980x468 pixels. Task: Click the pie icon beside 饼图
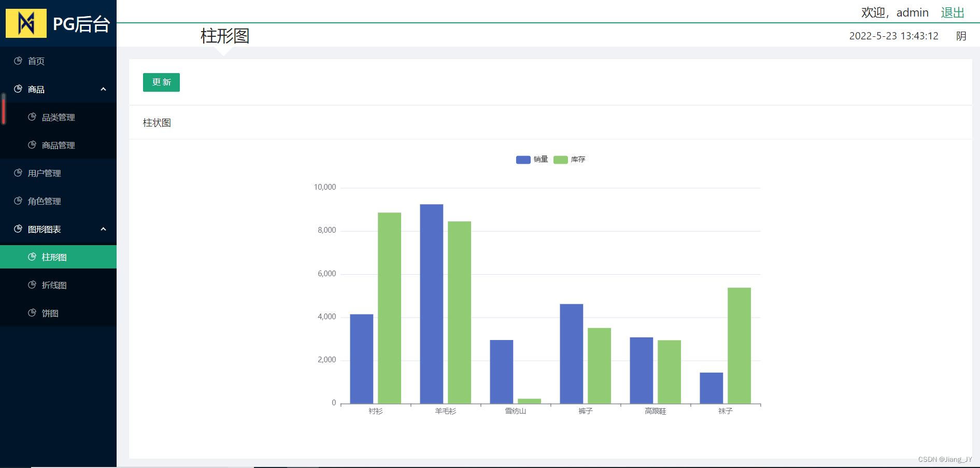[x=32, y=313]
